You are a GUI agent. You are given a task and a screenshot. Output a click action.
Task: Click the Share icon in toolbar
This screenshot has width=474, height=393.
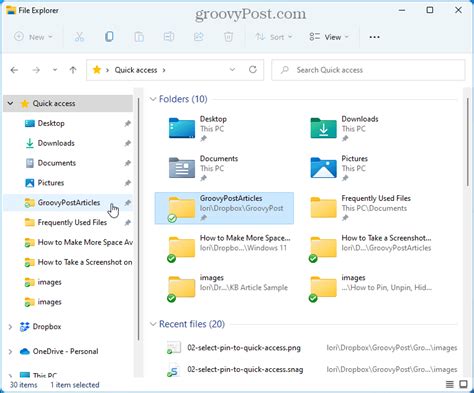point(199,37)
